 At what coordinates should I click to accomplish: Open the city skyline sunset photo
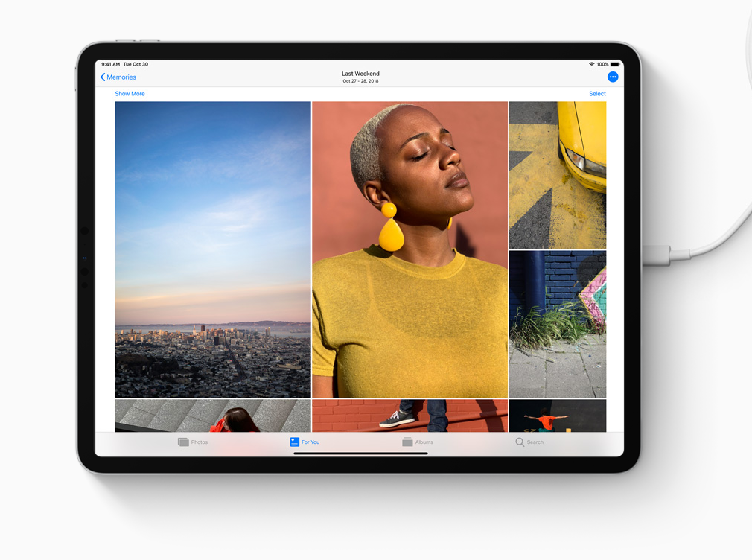(213, 249)
